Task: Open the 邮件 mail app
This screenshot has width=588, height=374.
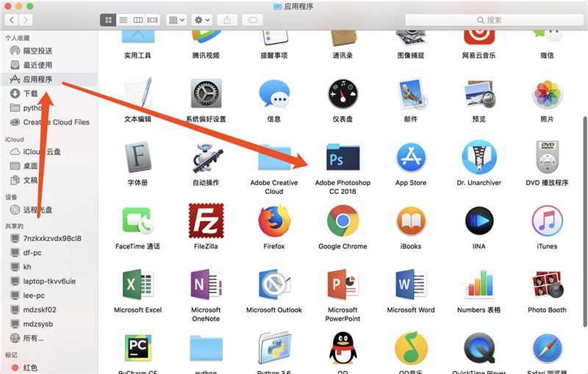Action: pos(411,94)
